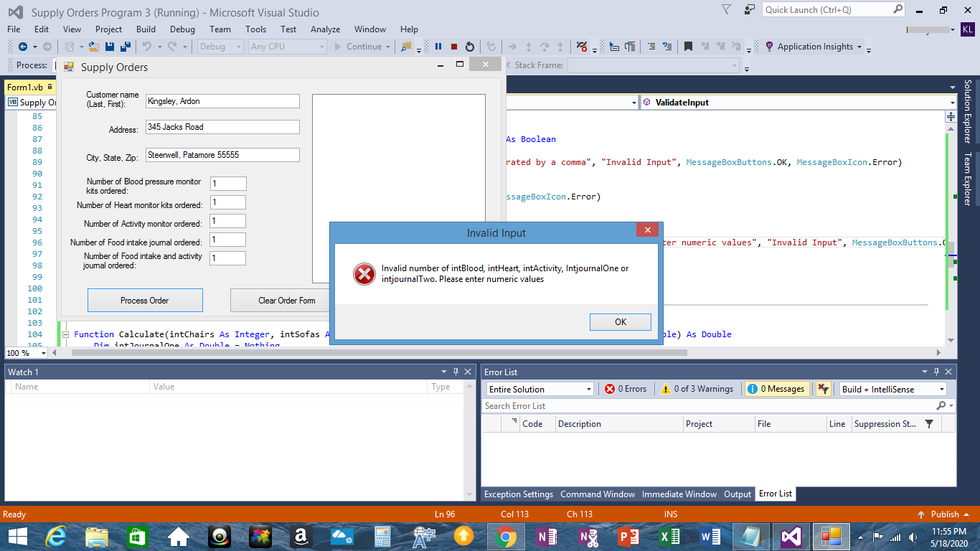Click the Blood pressure monitor quantity field
Viewport: 980px width, 551px height.
tap(228, 184)
